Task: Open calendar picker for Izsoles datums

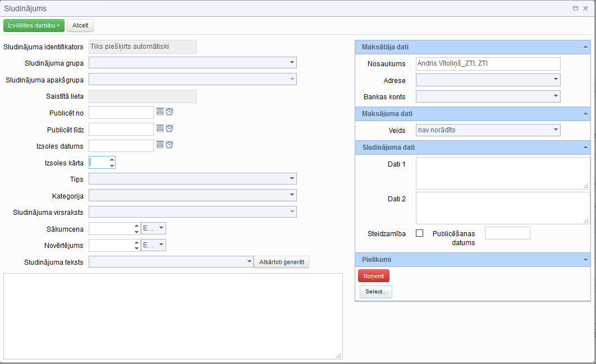Action: [160, 145]
